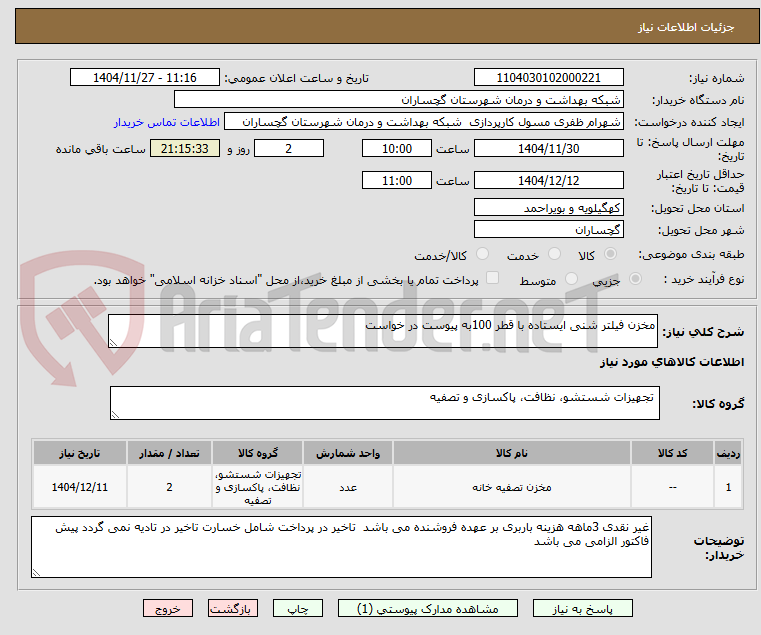Click the price validity date 1404/12/12
The image size is (761, 635).
[548, 181]
